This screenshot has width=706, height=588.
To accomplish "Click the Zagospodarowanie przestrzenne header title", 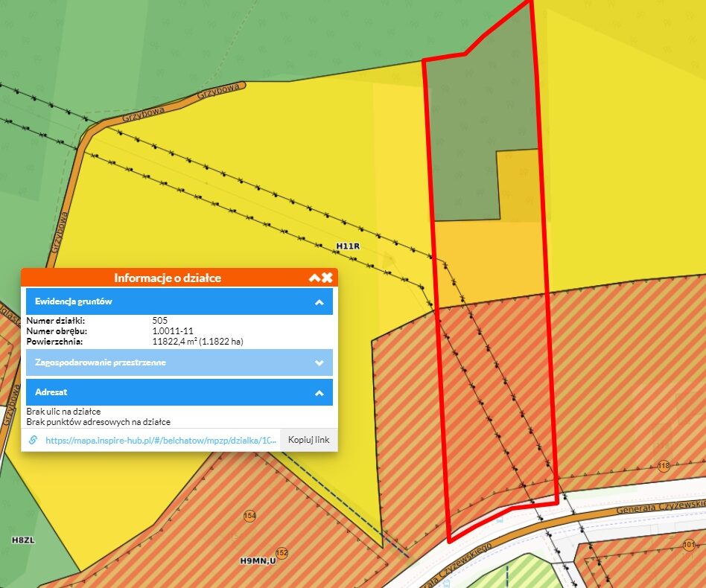I will coord(101,362).
